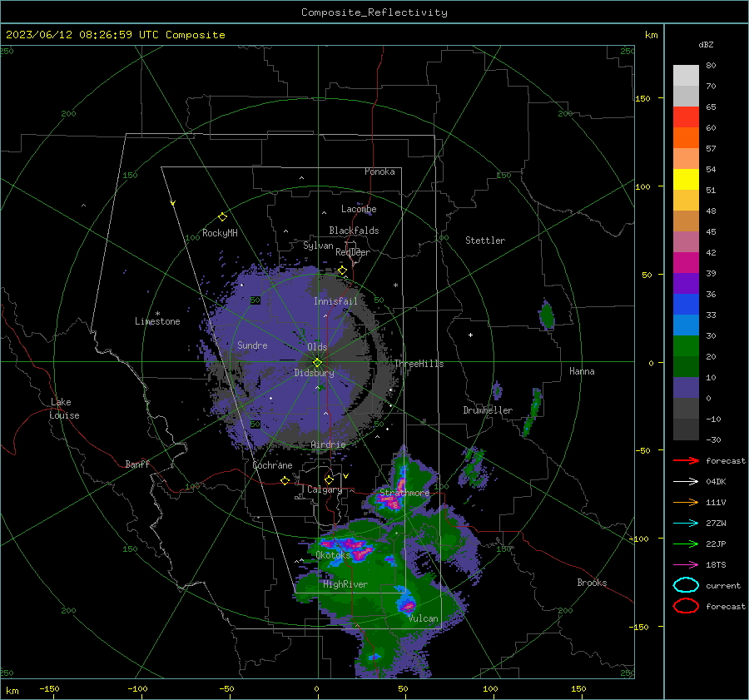Click the Hanna label
Screen dimensions: 749x700
coord(582,371)
